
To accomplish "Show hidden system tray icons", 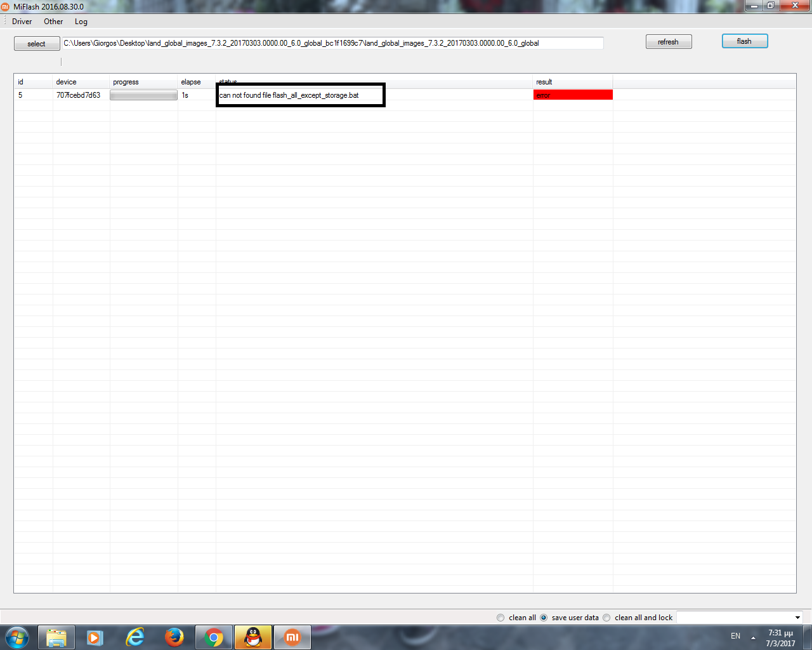I will (754, 637).
